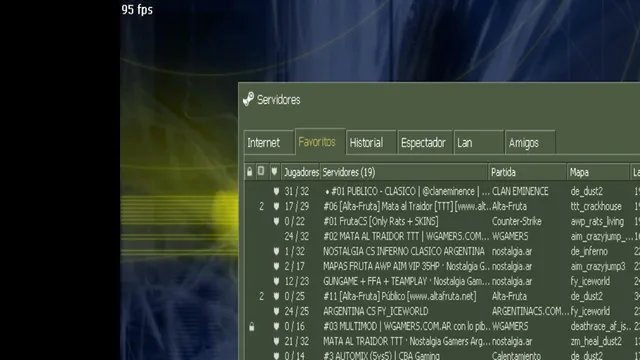Select #03 MULTIMOD WGAMERS.COM.AR server

(407, 327)
